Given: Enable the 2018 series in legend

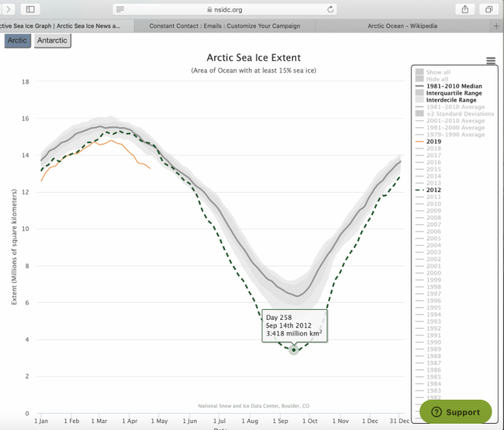Looking at the screenshot, I should 428,149.
